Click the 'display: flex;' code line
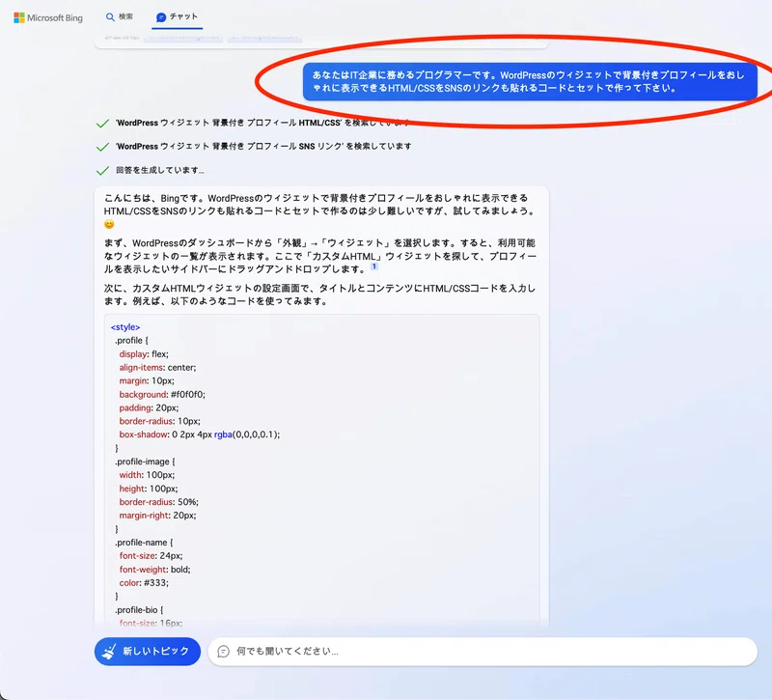 [x=144, y=354]
